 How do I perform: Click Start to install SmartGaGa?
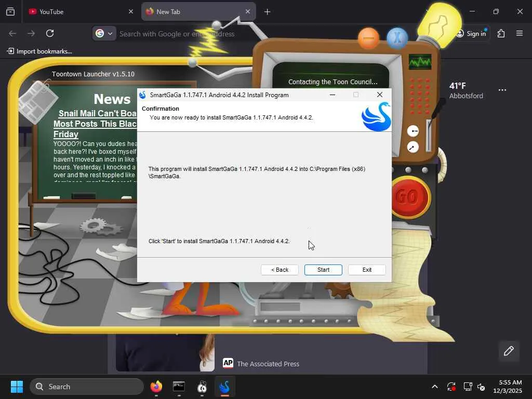pyautogui.click(x=323, y=270)
